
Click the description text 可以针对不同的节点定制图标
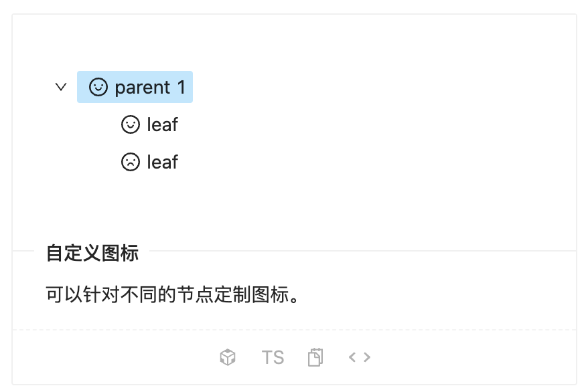point(172,294)
